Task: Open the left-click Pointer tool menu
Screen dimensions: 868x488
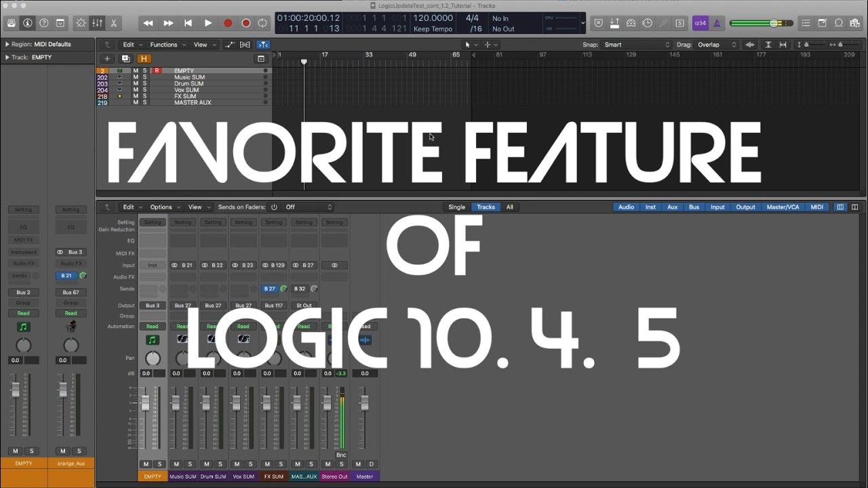Action: [x=469, y=45]
